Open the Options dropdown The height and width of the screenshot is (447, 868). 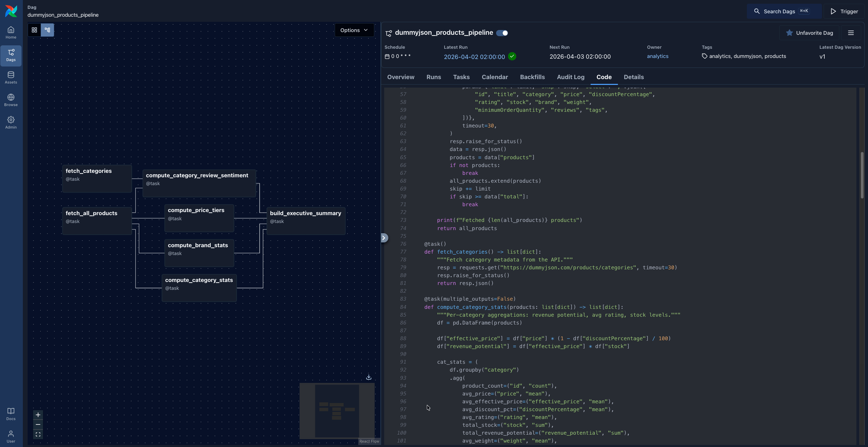pyautogui.click(x=354, y=30)
